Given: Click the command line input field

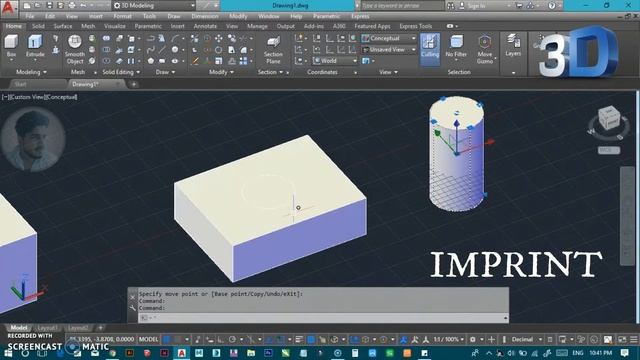Looking at the screenshot, I should [x=323, y=318].
